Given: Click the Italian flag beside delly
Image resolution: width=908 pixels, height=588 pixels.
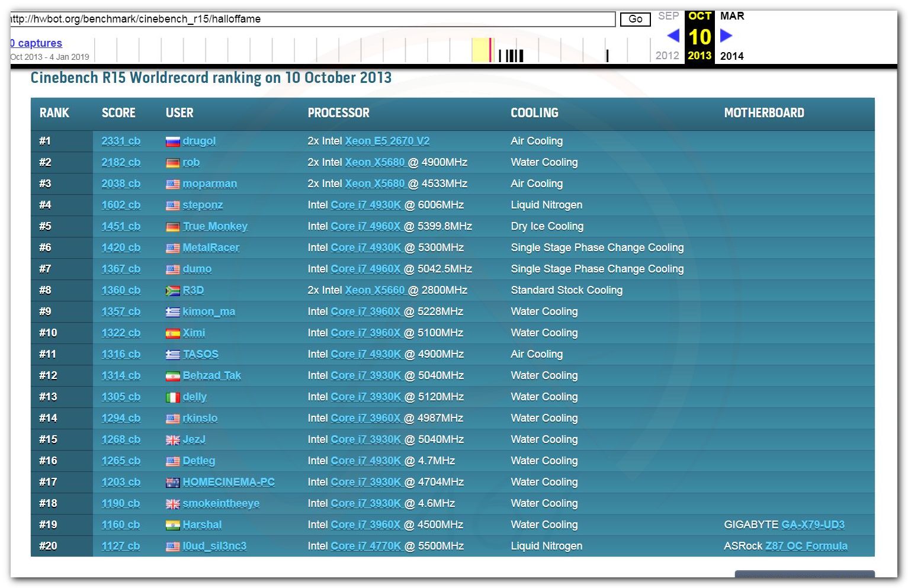Looking at the screenshot, I should point(172,397).
